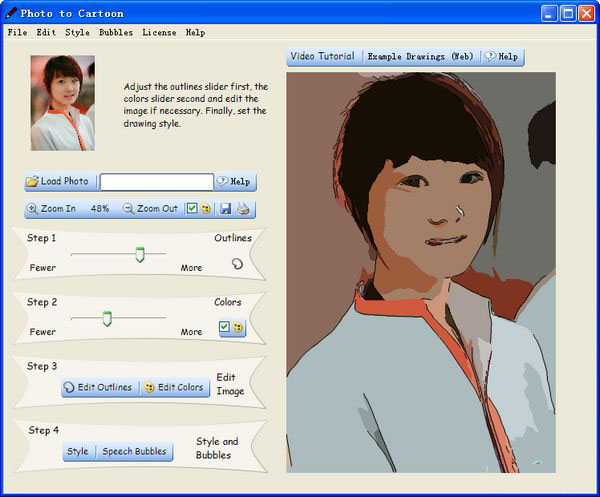
Task: Click the Load Photo folder button
Action: tap(58, 181)
